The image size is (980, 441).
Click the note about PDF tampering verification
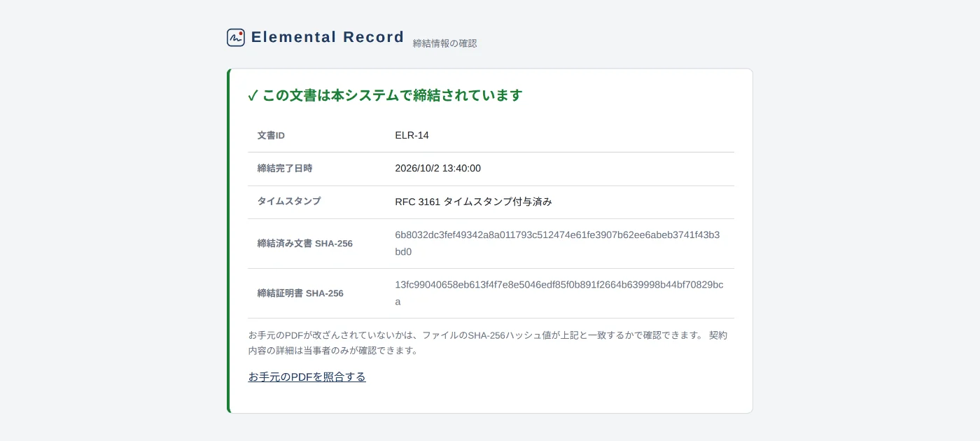(x=488, y=343)
